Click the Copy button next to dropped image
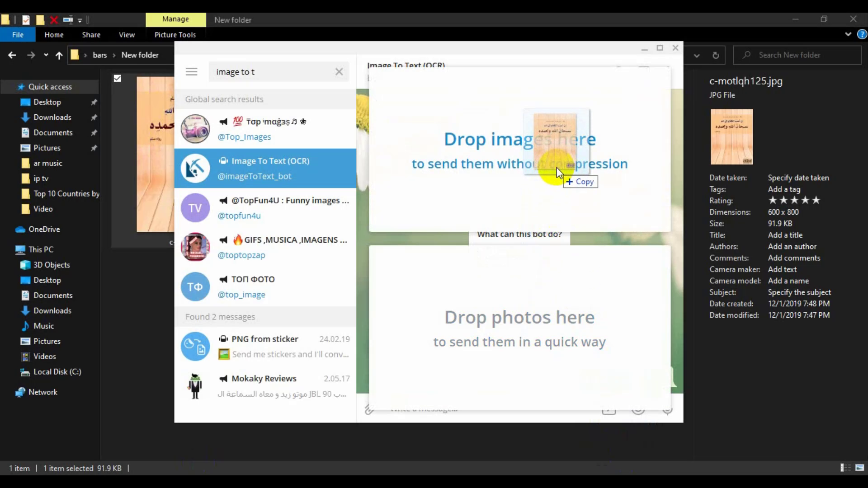 [x=580, y=181]
